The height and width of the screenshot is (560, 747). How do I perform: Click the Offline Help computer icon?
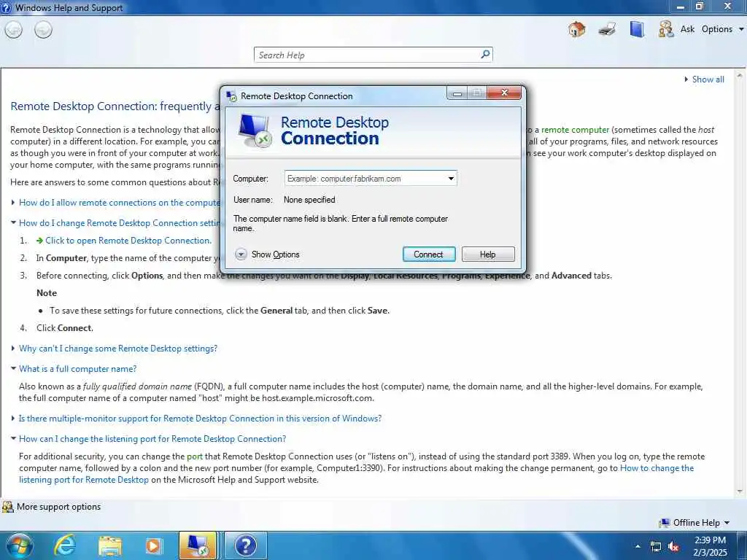coord(664,523)
